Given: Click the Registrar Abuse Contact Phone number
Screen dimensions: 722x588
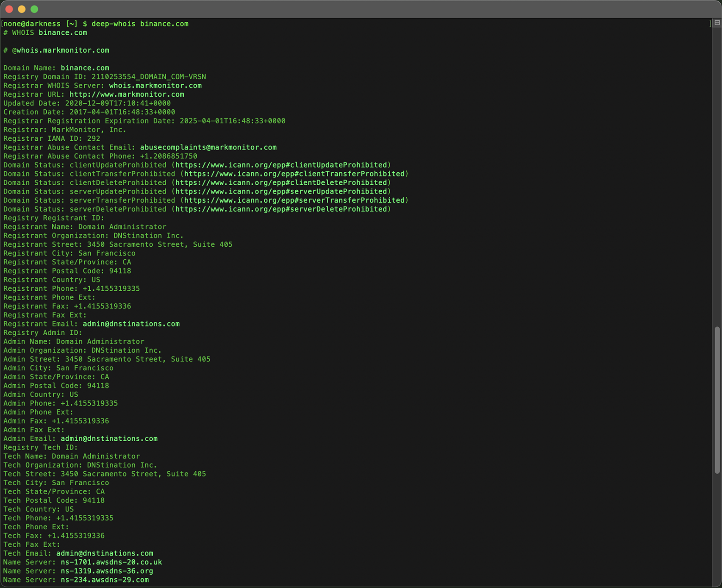Looking at the screenshot, I should coord(167,156).
